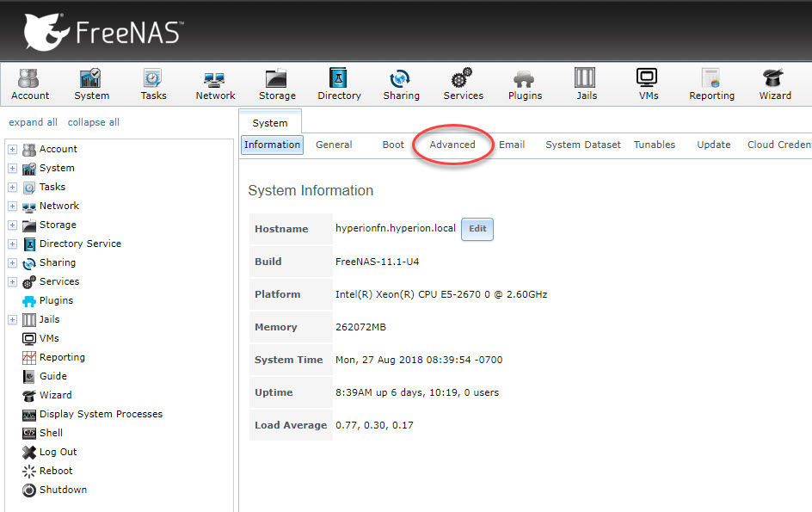
Task: Switch to the General tab
Action: click(334, 145)
